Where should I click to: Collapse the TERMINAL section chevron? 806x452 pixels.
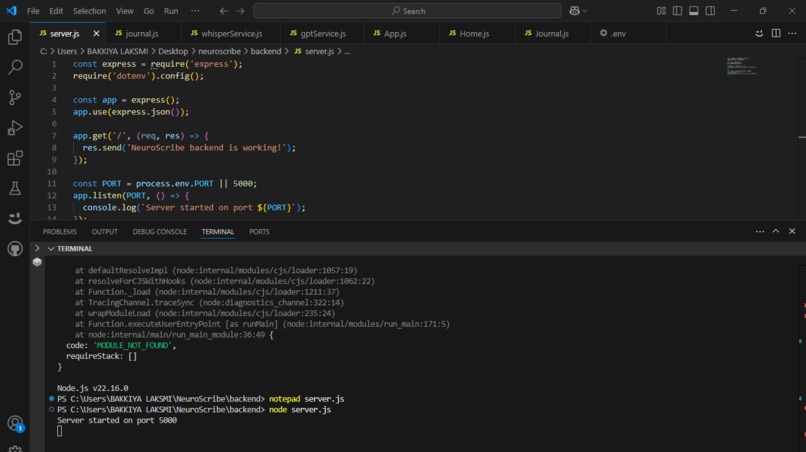(x=51, y=248)
